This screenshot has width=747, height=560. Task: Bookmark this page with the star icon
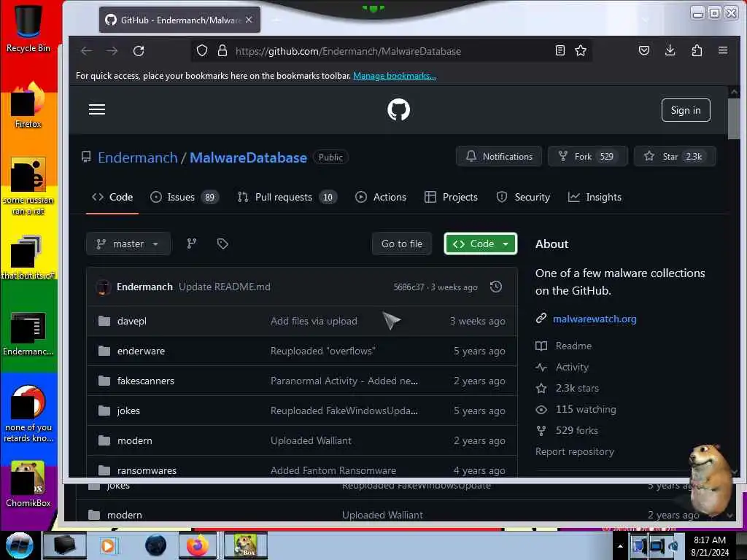(580, 50)
